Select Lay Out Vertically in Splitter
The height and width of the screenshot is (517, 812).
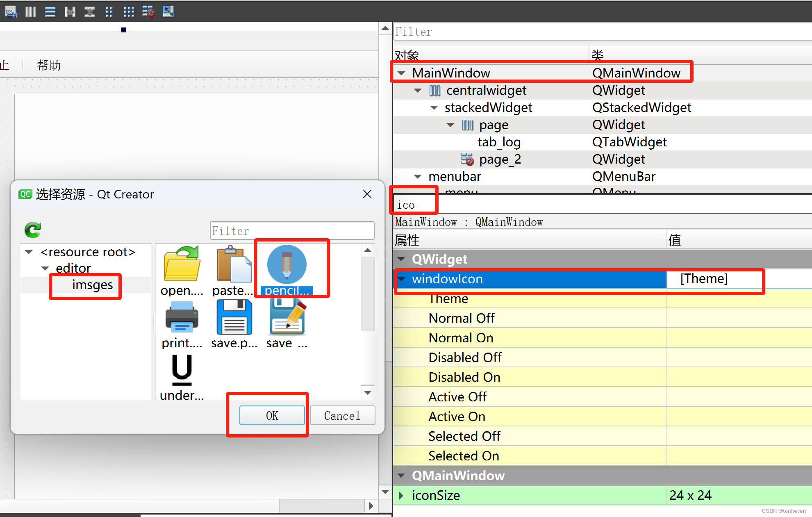click(89, 11)
